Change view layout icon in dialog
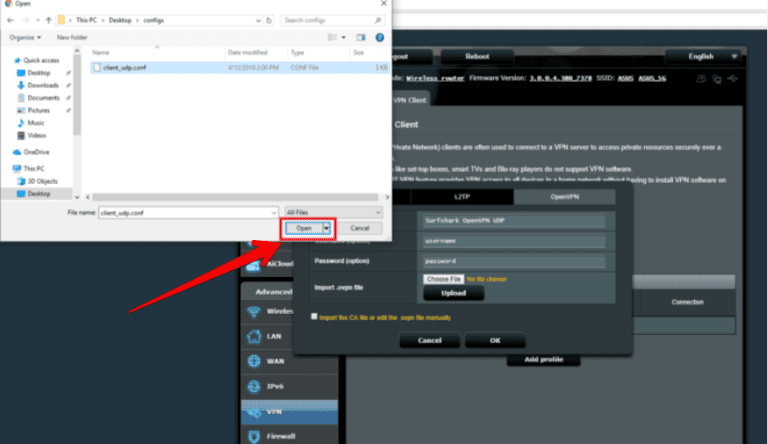The image size is (768, 444). click(x=332, y=37)
